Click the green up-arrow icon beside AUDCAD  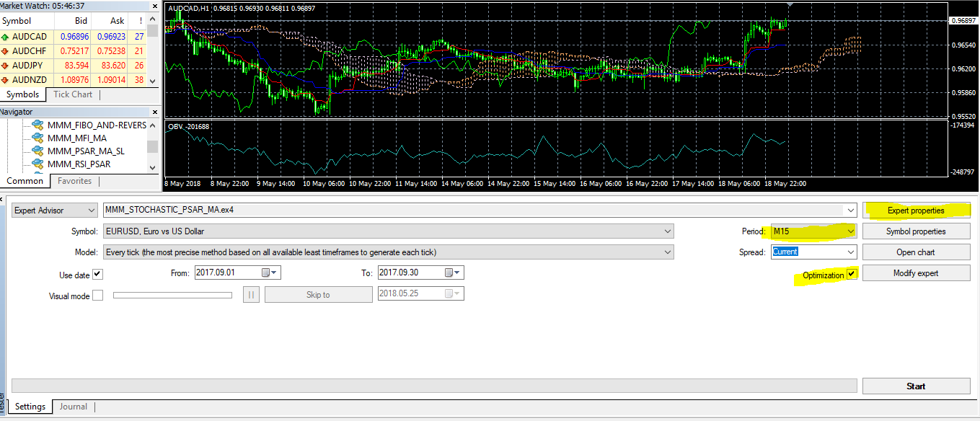coord(6,36)
